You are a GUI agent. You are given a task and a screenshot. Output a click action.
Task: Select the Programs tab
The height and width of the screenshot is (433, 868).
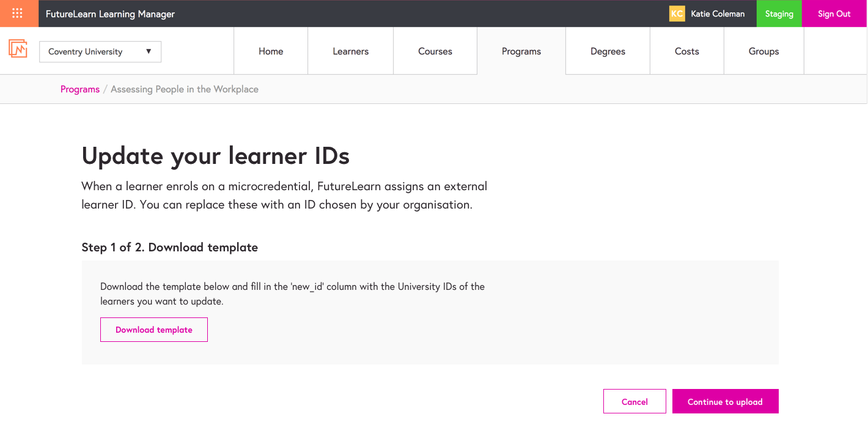click(x=521, y=51)
